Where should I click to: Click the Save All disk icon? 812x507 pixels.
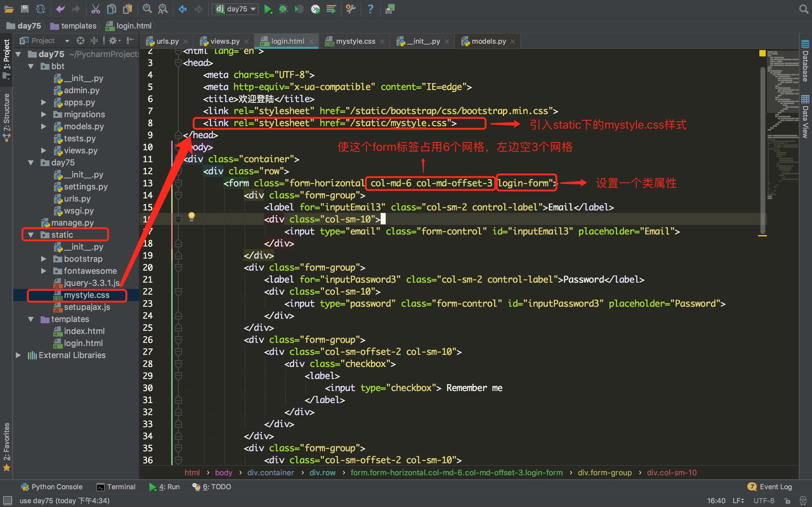click(24, 9)
